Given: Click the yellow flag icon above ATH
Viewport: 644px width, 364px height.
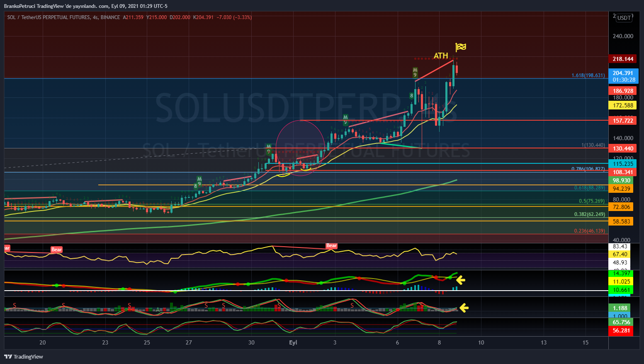Looking at the screenshot, I should click(x=461, y=47).
